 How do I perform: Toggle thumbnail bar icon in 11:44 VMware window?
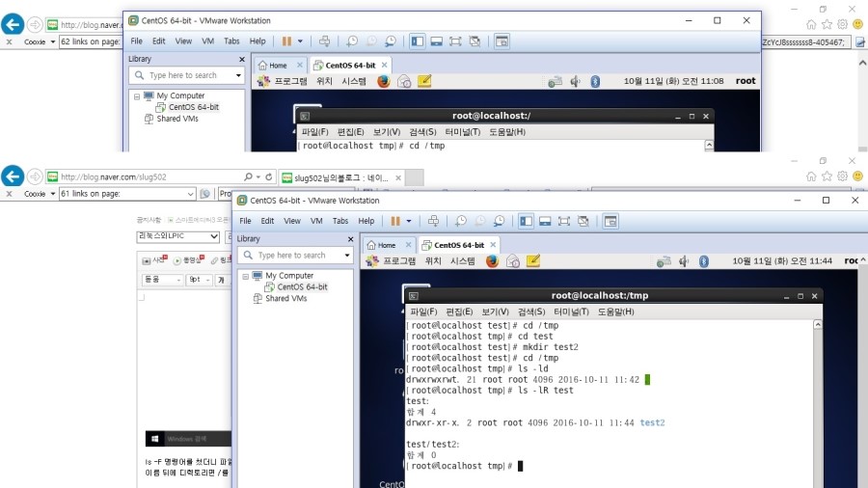pyautogui.click(x=545, y=221)
